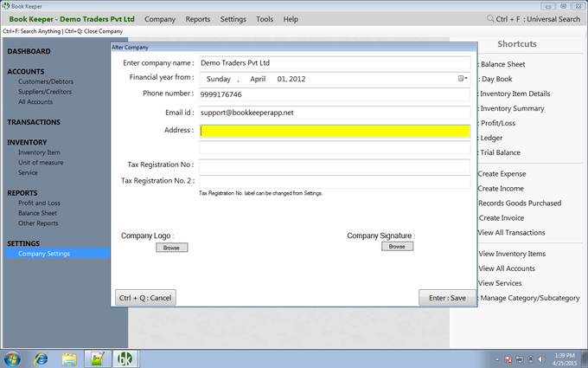The image size is (588, 368).
Task: Open Ledger shortcut
Action: click(491, 138)
